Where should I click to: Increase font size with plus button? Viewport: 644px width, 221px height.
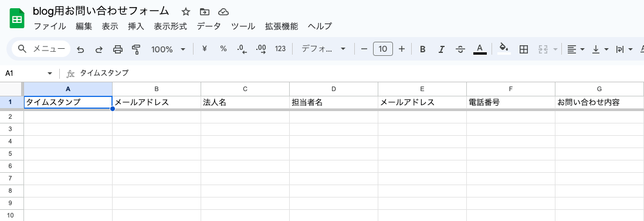[x=402, y=49]
